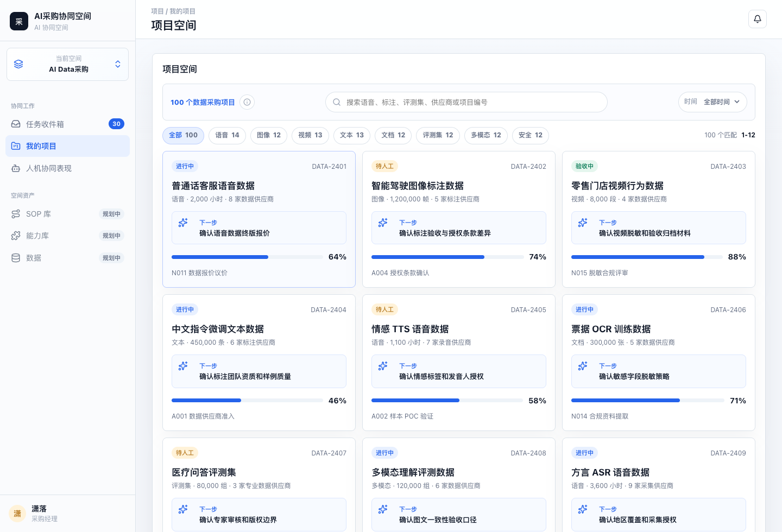Click the 验收中 status badge on DATA-2403
This screenshot has width=782, height=532.
(584, 166)
